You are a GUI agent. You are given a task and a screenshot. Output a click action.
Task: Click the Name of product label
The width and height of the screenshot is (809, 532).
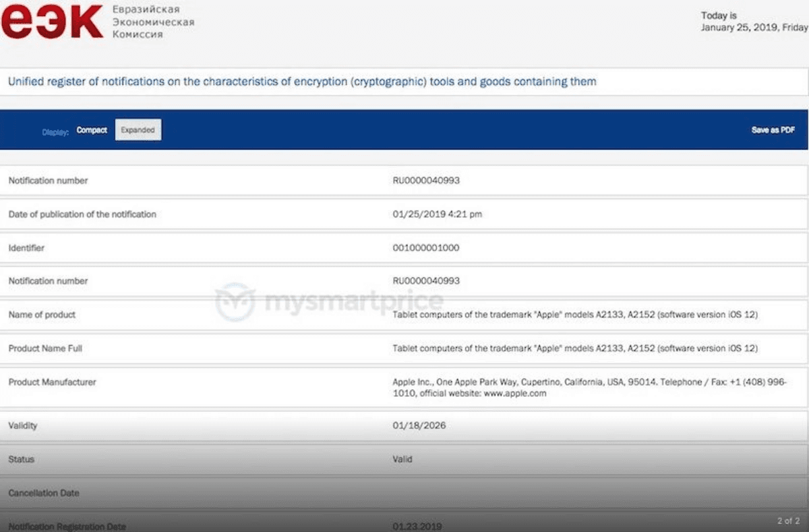[x=42, y=315]
